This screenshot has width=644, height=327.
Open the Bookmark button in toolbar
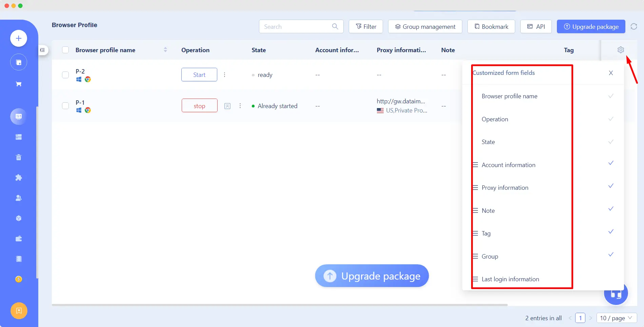click(x=491, y=26)
